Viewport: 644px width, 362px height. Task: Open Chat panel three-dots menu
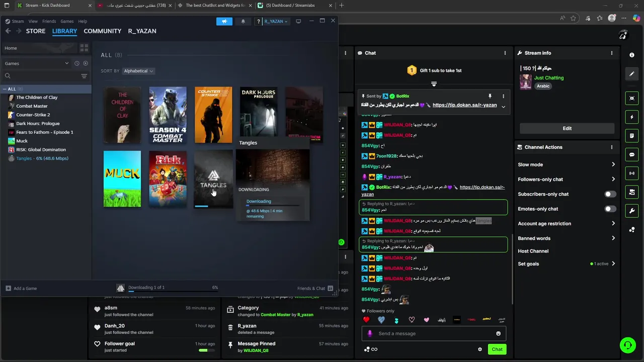point(505,53)
